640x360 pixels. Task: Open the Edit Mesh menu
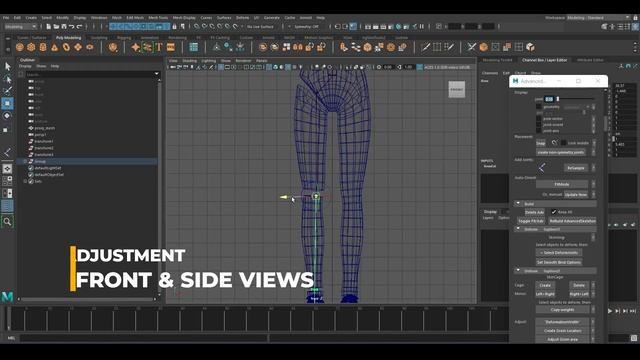[x=135, y=18]
